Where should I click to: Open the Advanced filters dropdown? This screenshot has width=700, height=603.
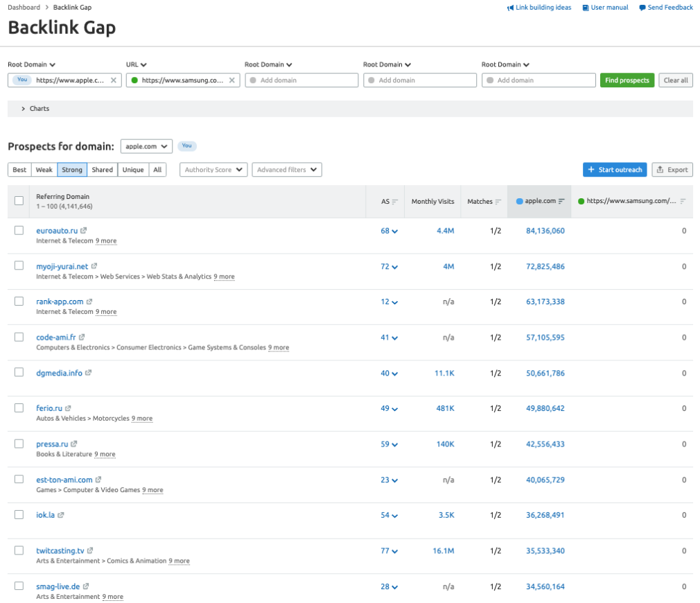pyautogui.click(x=287, y=170)
